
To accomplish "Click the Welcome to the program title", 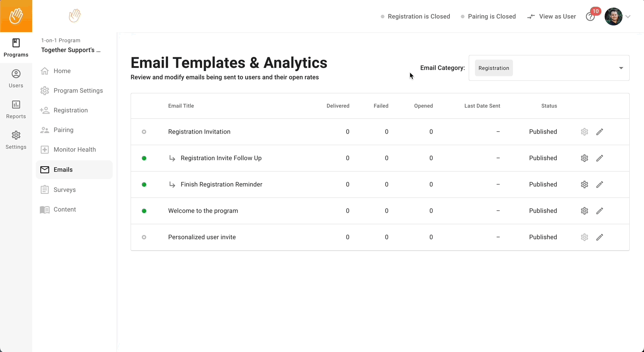I will (203, 211).
